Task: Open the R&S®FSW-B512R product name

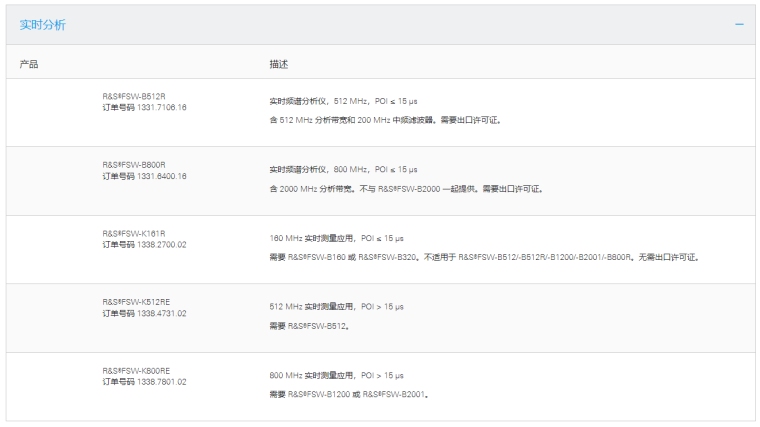Action: tap(133, 96)
